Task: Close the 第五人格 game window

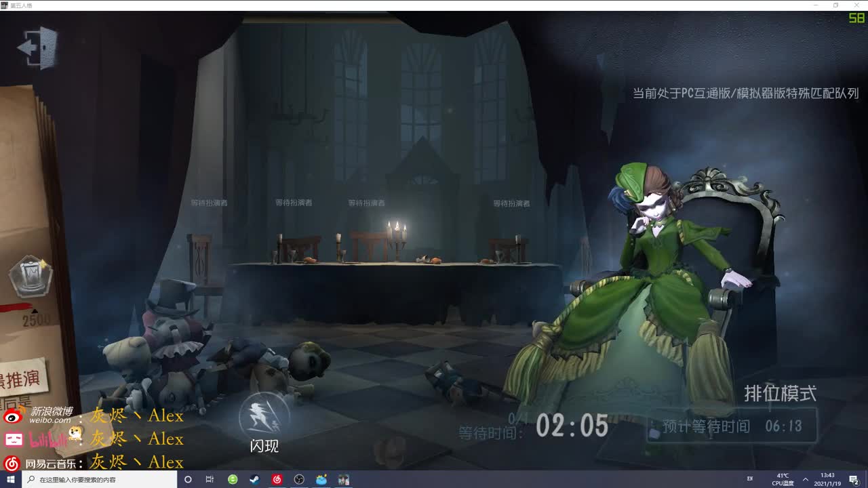Action: point(856,5)
